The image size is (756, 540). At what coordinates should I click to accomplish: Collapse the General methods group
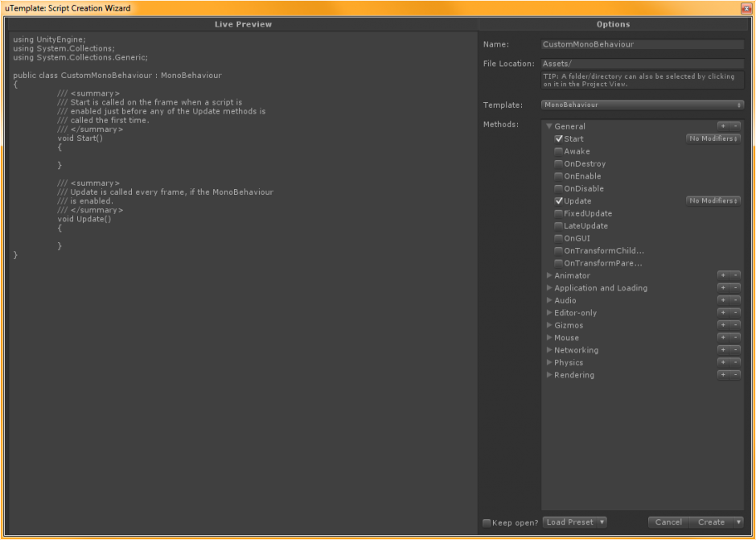point(549,126)
